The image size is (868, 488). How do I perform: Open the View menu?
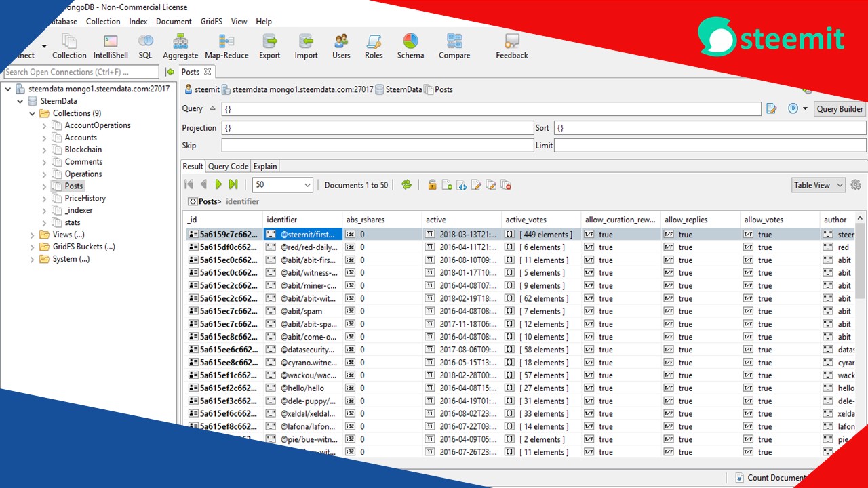[239, 21]
